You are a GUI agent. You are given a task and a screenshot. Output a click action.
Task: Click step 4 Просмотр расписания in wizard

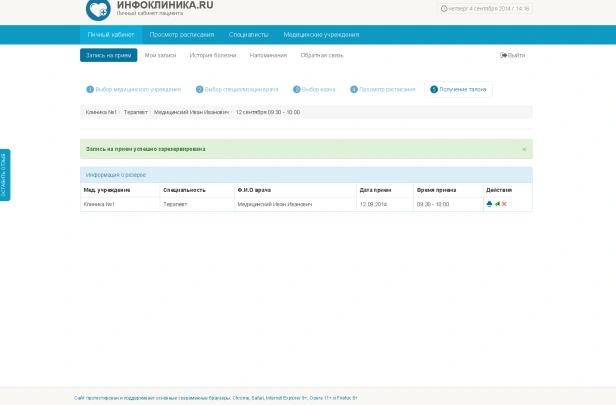coord(383,89)
